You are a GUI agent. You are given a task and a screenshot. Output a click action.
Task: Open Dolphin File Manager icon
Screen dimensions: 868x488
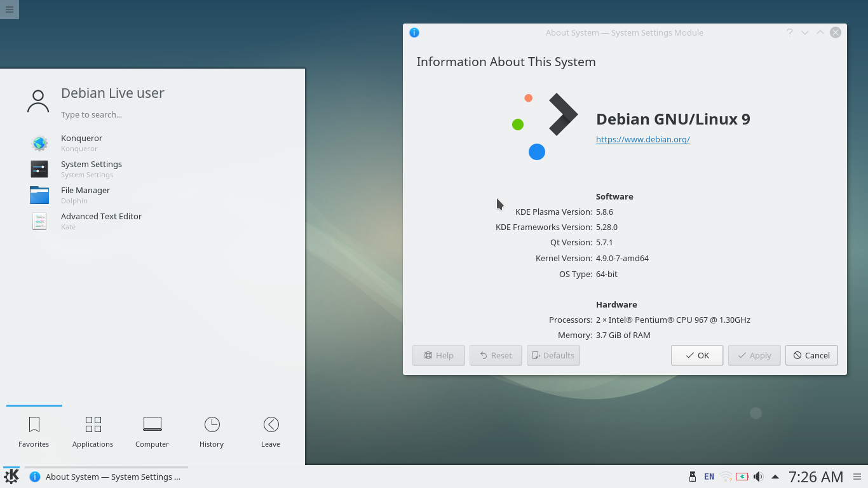[39, 195]
